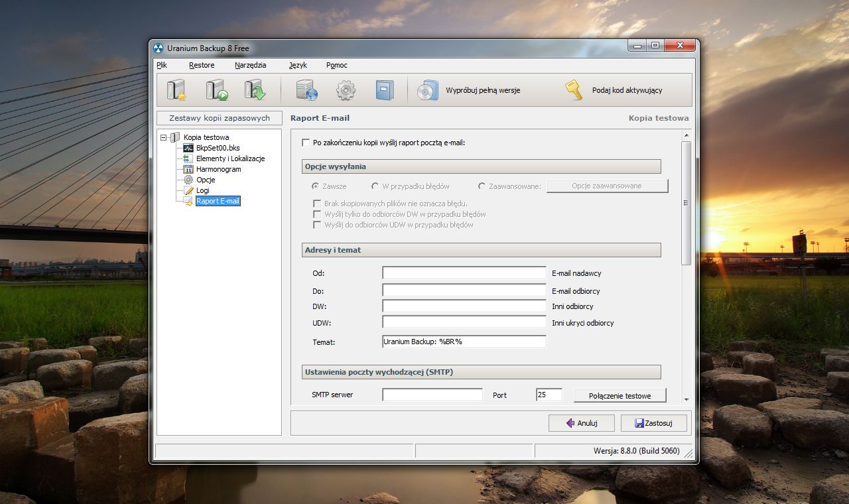Image resolution: width=849 pixels, height=504 pixels.
Task: Open the Narzędzia menu
Action: point(251,65)
